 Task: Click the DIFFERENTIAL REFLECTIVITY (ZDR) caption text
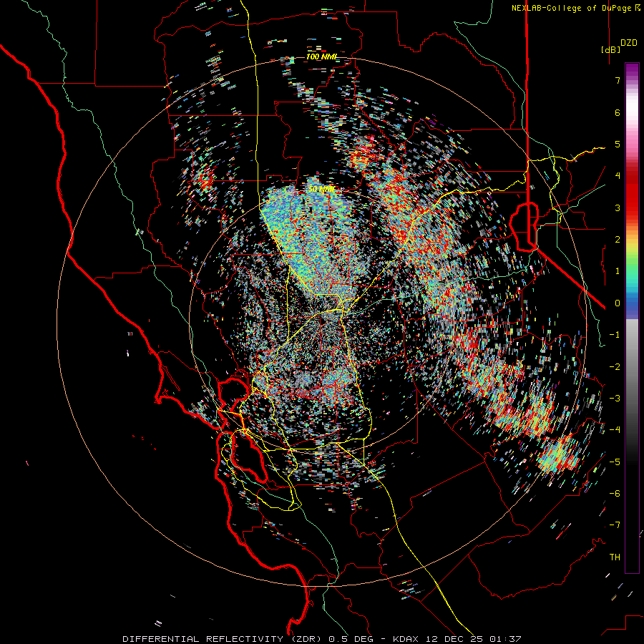(223, 639)
